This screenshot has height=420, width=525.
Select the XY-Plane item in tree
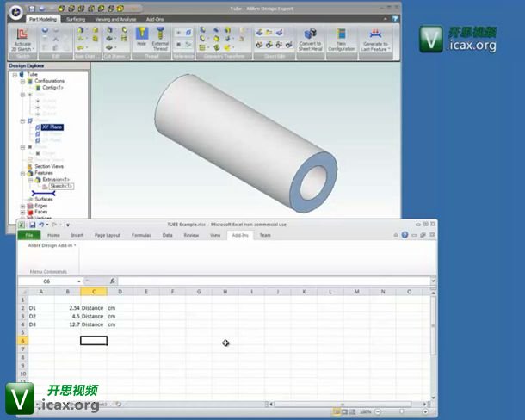[x=52, y=127]
